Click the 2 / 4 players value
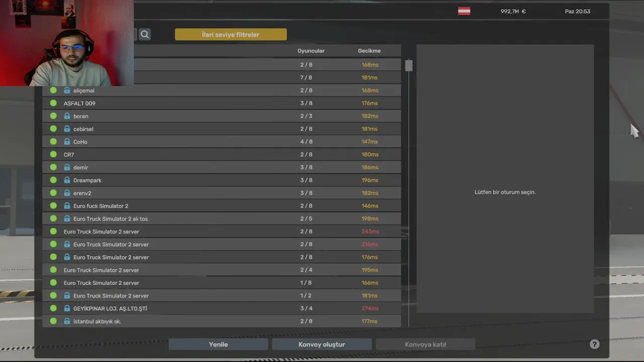The image size is (644, 362). coord(306,270)
